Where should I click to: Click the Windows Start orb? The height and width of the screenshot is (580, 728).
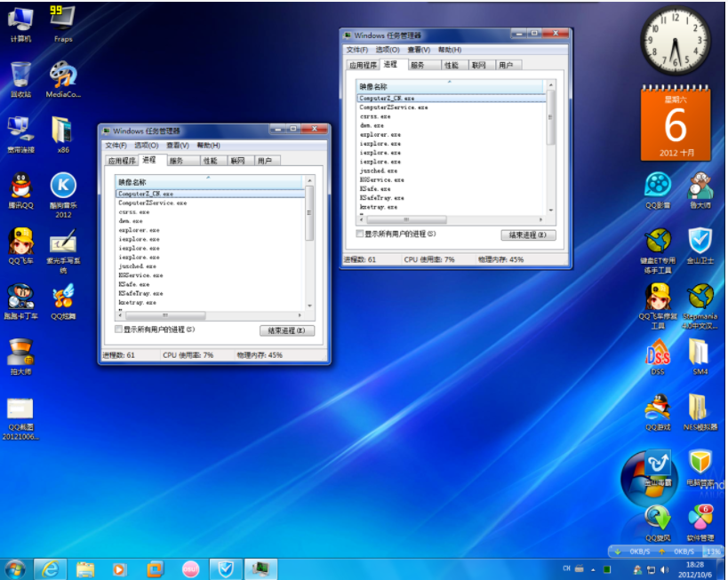[15, 568]
